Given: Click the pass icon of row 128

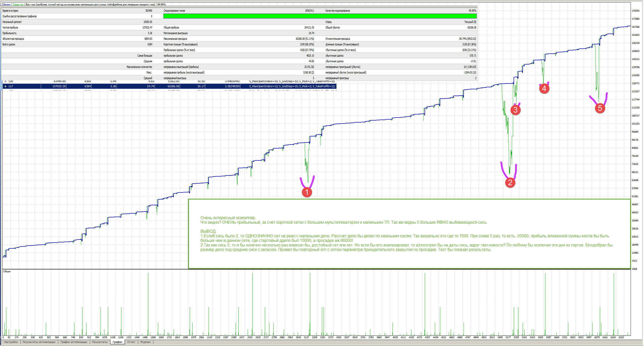Looking at the screenshot, I should [x=6, y=81].
